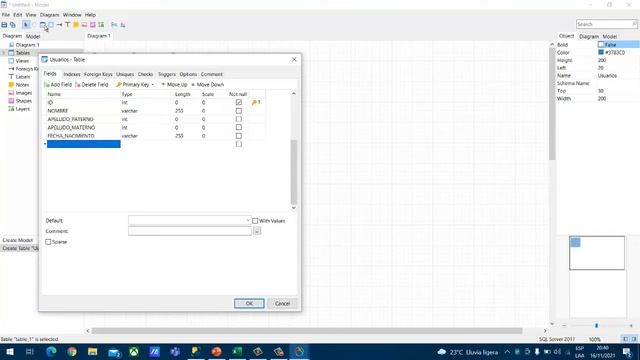The image size is (640, 360).
Task: Click the diagram horizontal scrollbar
Action: coord(307,331)
